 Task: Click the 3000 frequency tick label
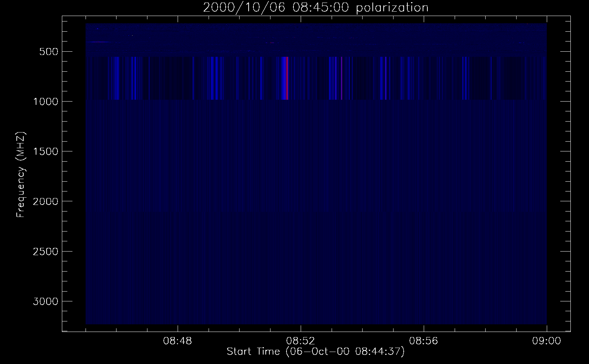46,301
